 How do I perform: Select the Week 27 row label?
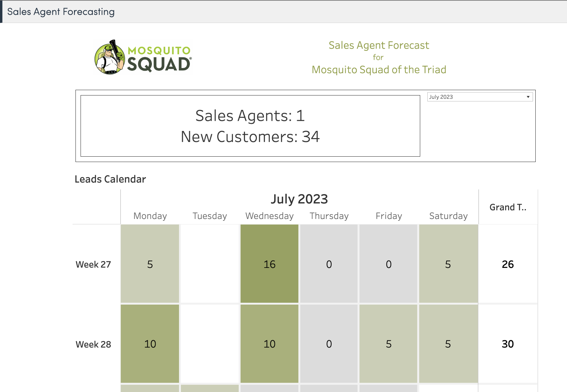(93, 264)
